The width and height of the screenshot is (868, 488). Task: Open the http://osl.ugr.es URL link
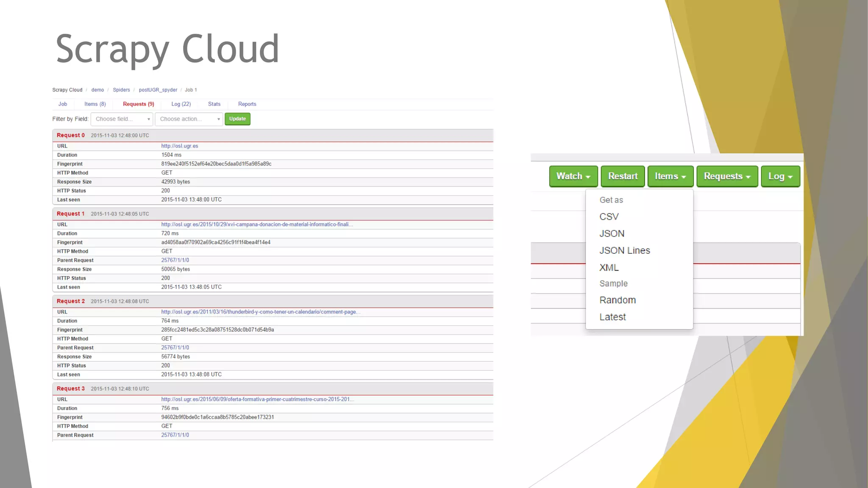(180, 146)
